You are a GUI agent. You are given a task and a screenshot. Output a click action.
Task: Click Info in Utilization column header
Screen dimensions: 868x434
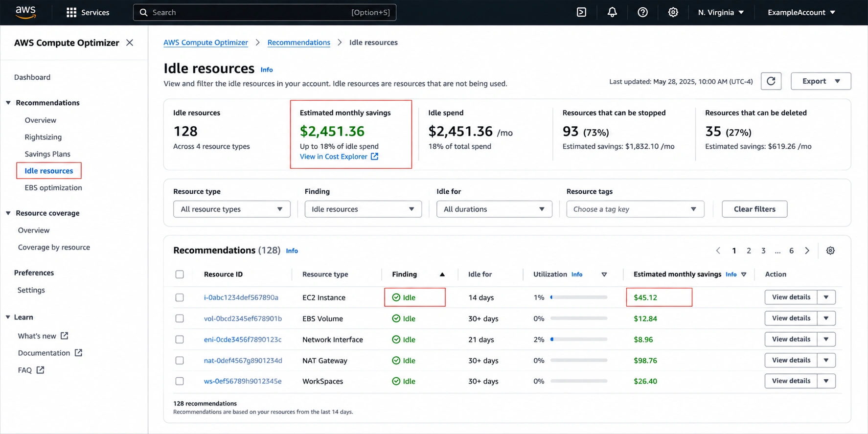577,274
